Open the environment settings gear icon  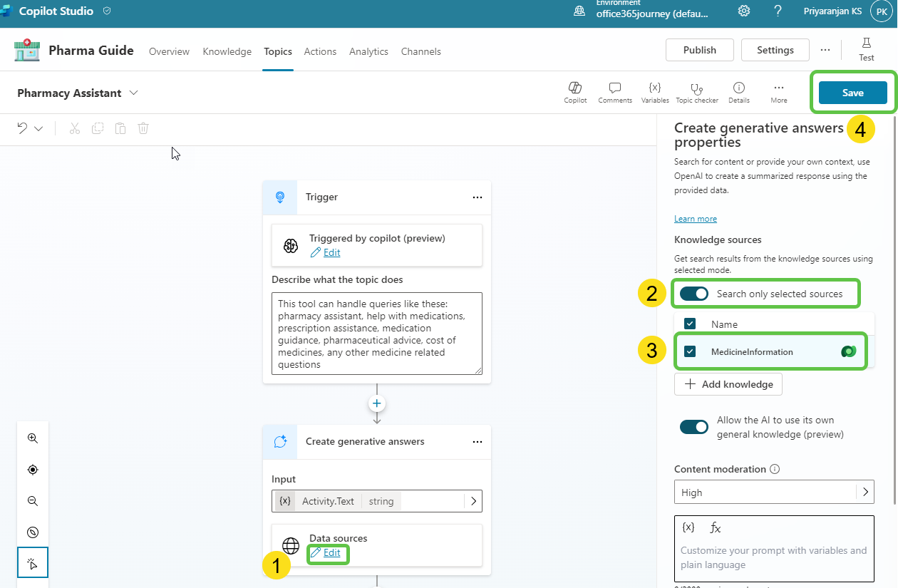tap(743, 11)
